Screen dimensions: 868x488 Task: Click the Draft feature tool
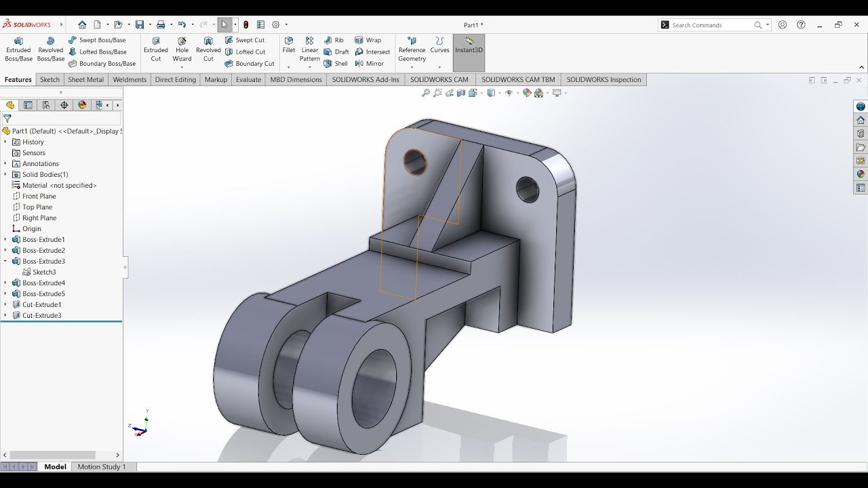(336, 52)
